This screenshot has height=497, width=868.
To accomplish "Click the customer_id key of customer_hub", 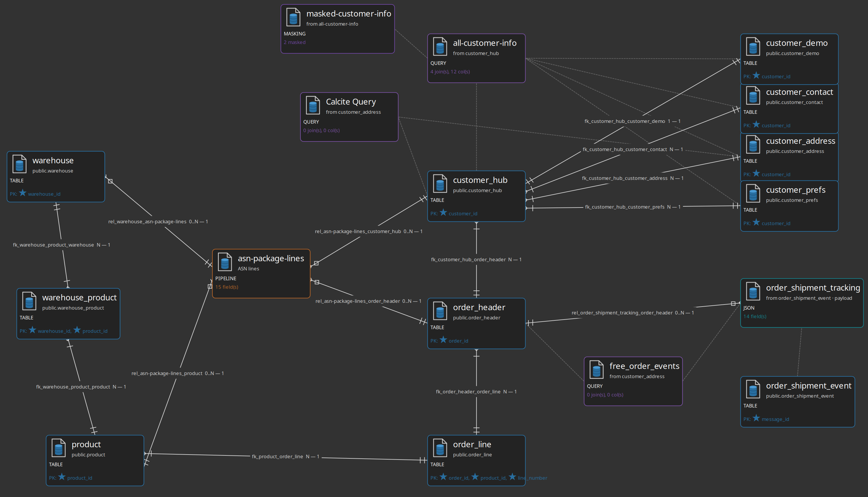I will click(x=463, y=214).
